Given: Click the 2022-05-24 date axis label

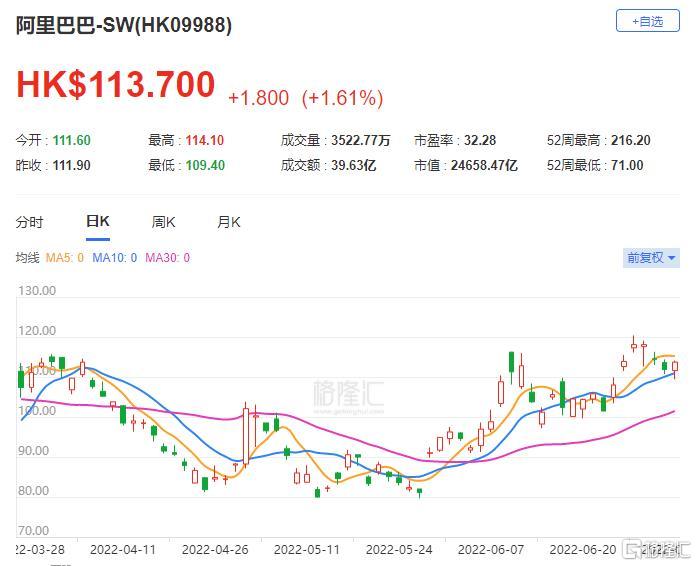Looking at the screenshot, I should (x=399, y=550).
